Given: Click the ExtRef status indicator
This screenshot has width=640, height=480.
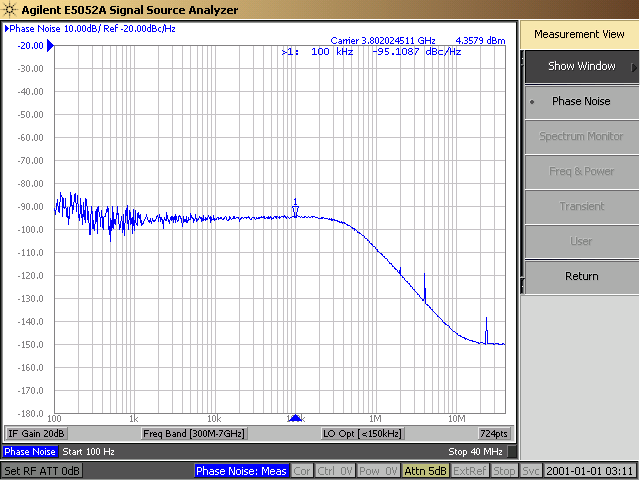Looking at the screenshot, I should (x=469, y=471).
